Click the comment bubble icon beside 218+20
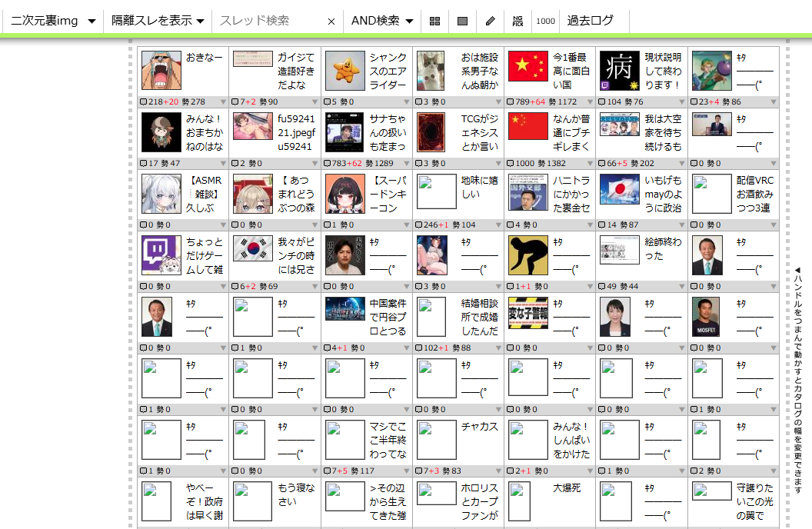This screenshot has height=529, width=812. [x=144, y=101]
